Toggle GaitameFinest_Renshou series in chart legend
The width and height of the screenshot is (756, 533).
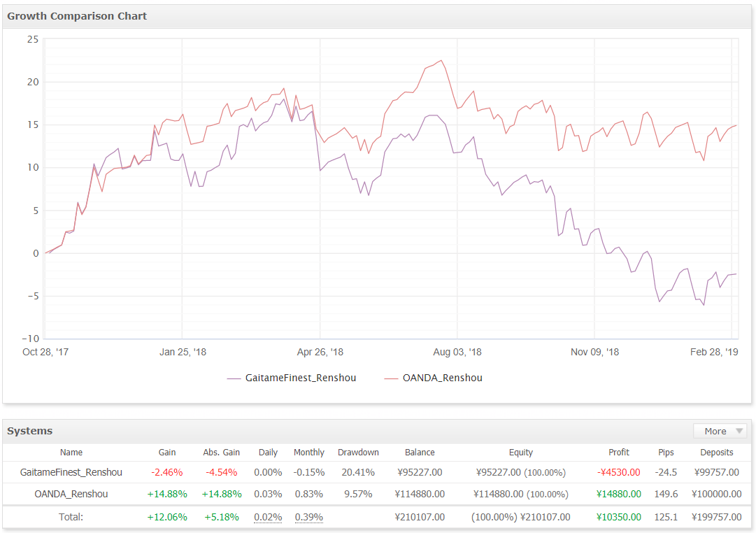[300, 378]
